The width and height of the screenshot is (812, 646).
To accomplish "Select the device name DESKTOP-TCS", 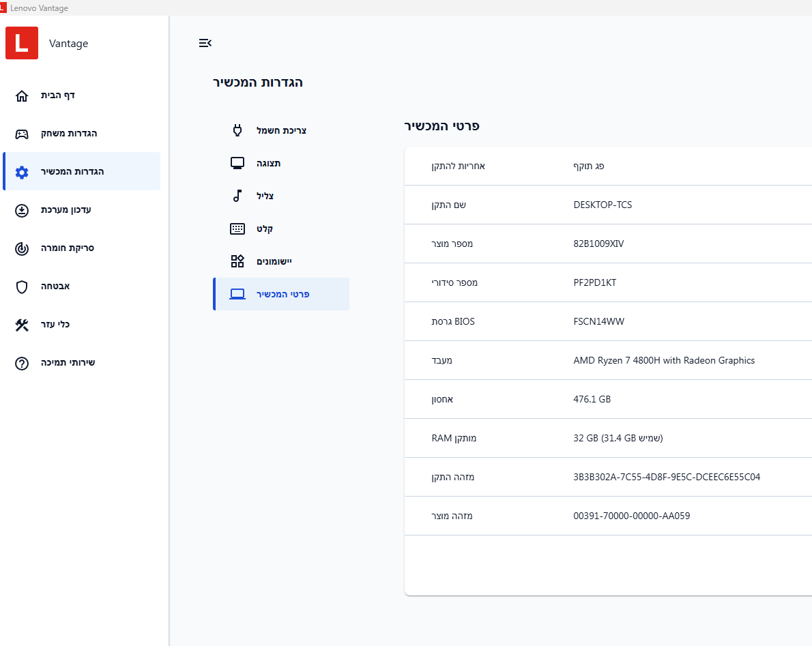I will coord(603,205).
